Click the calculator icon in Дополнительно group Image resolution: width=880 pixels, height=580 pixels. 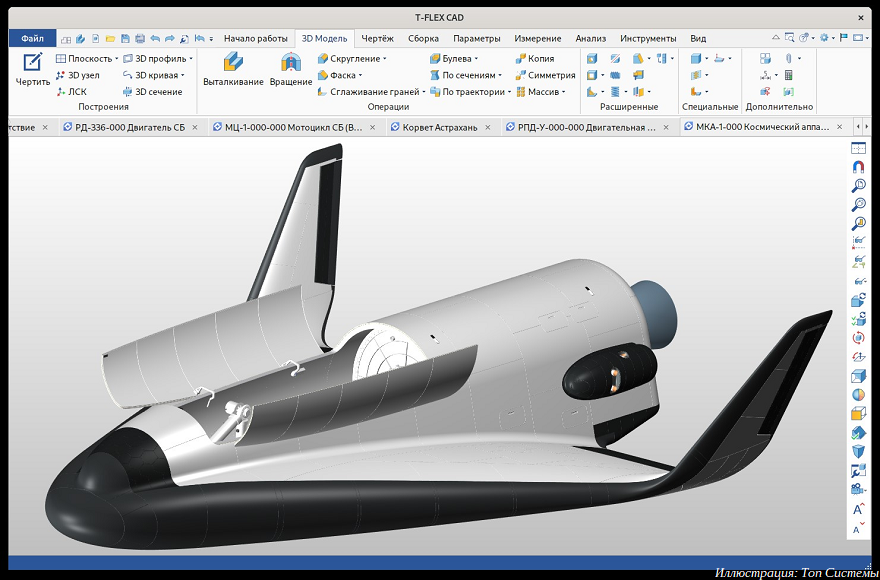tap(789, 75)
